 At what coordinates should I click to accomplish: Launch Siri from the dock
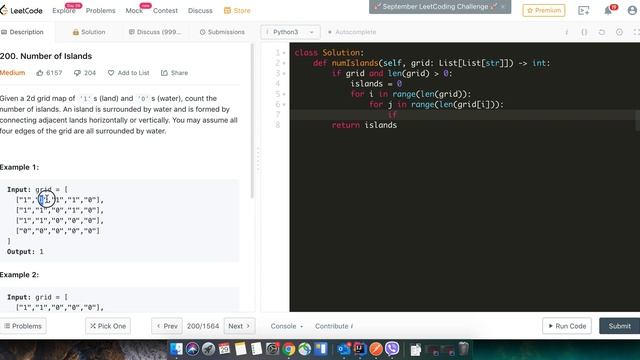click(192, 349)
